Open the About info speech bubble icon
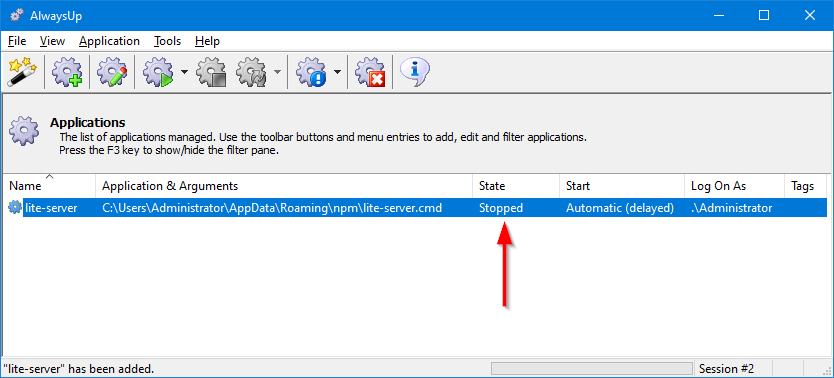This screenshot has width=834, height=378. pyautogui.click(x=414, y=71)
